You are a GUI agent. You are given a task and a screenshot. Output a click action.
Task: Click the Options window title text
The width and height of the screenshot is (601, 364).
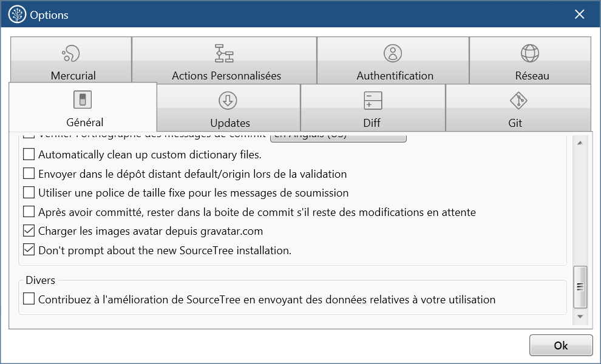[x=49, y=15]
